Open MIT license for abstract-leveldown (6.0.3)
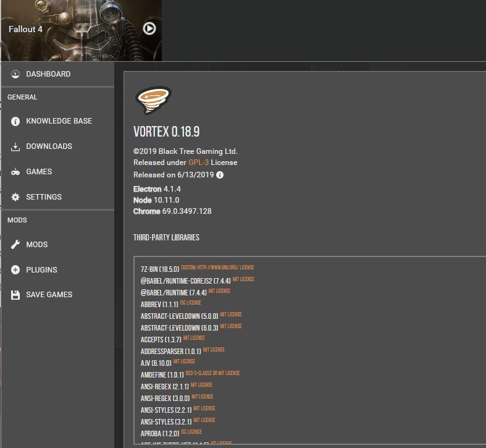The image size is (486, 448). coord(231,326)
